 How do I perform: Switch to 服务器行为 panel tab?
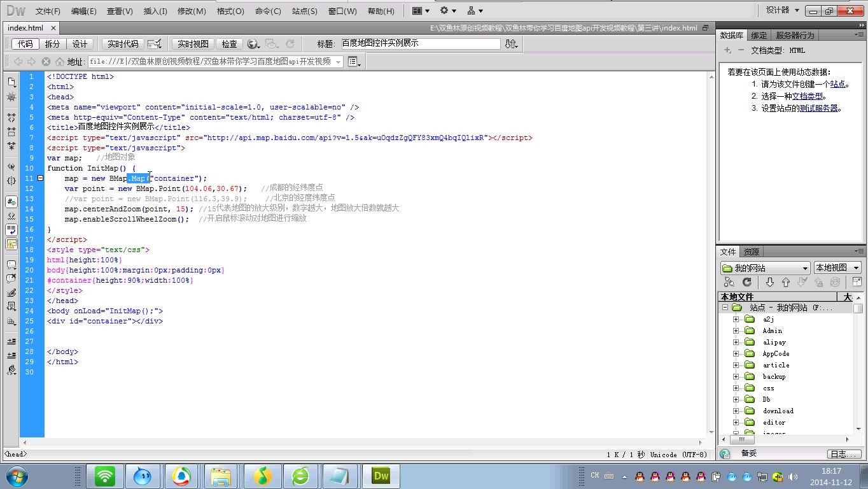coord(795,35)
